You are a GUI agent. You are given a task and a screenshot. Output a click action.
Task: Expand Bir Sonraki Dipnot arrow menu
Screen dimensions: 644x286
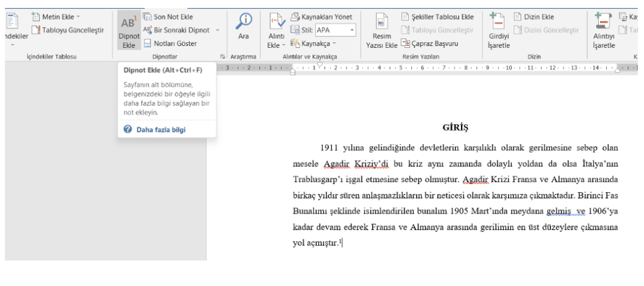[218, 30]
